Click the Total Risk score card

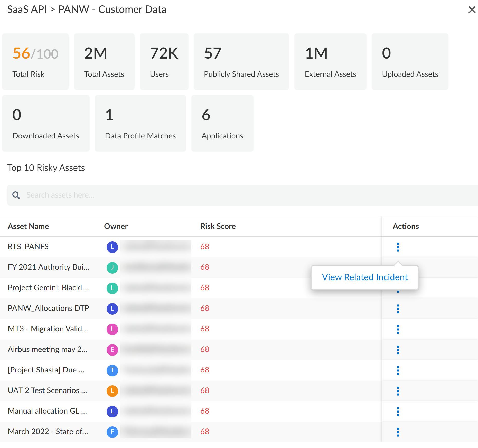(35, 62)
